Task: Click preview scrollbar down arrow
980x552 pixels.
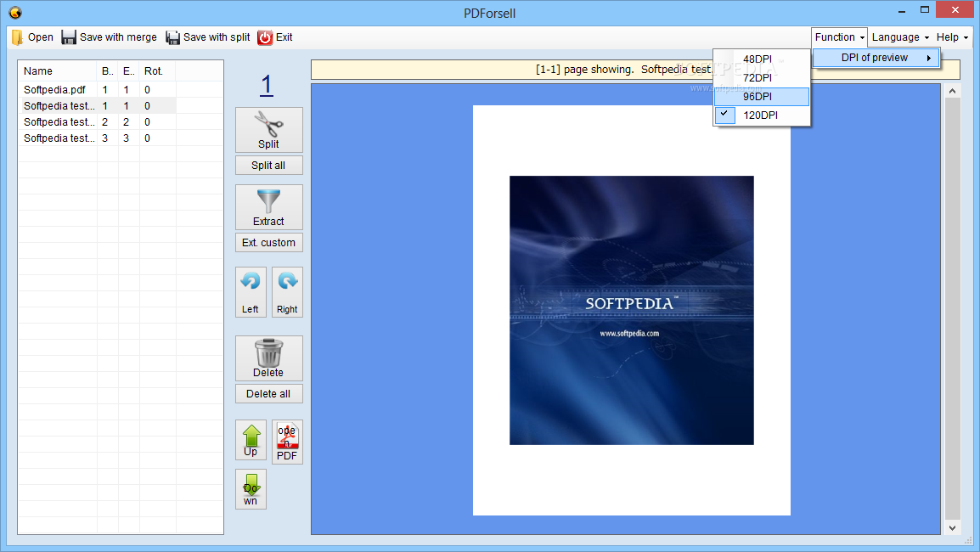Action: (952, 527)
